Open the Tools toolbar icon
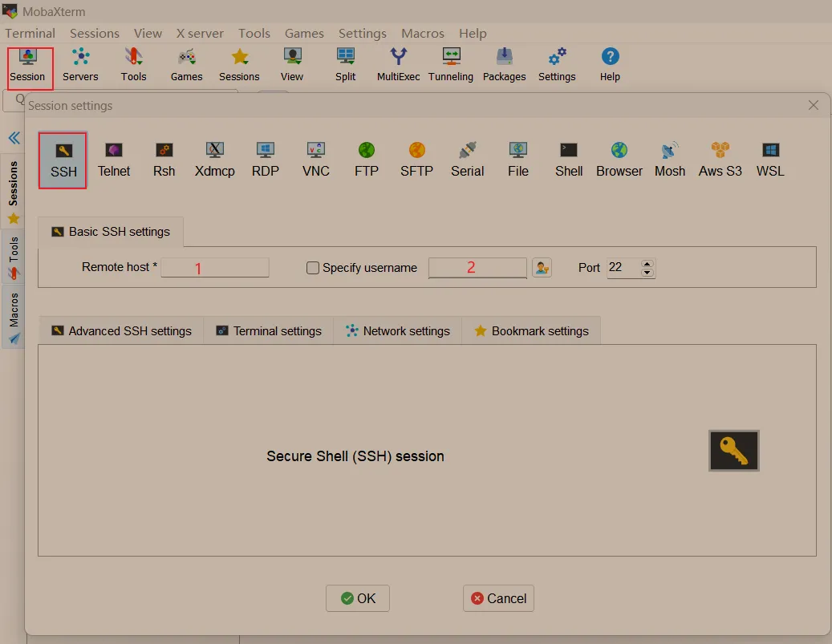Image resolution: width=832 pixels, height=644 pixels. click(x=133, y=65)
